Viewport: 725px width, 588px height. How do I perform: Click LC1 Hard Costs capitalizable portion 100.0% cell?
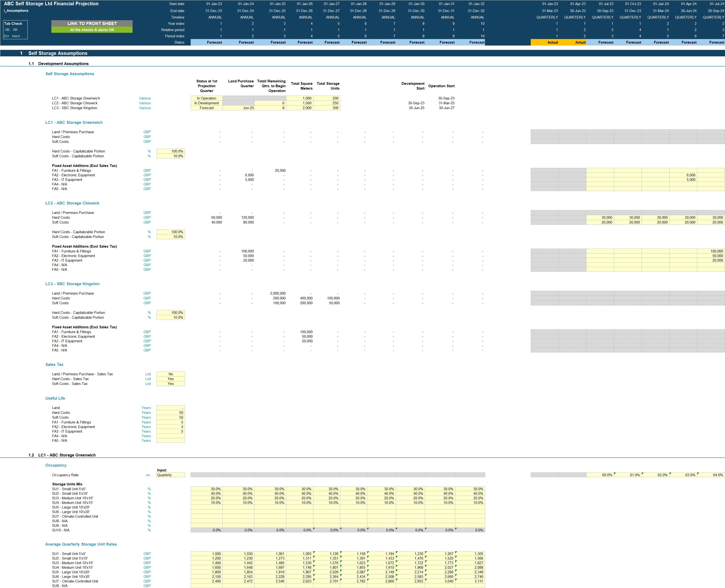(x=170, y=151)
